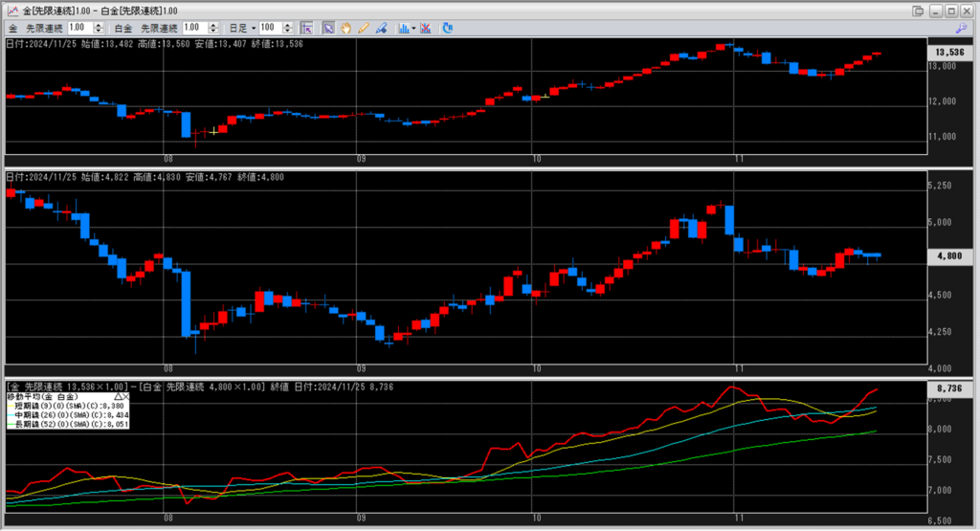Select the hand pan tool
The width and height of the screenshot is (980, 531).
(x=345, y=29)
